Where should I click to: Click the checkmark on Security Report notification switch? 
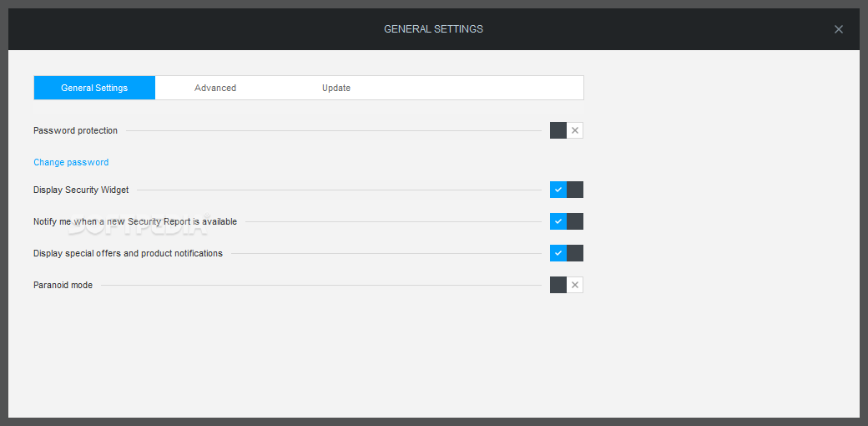[558, 221]
